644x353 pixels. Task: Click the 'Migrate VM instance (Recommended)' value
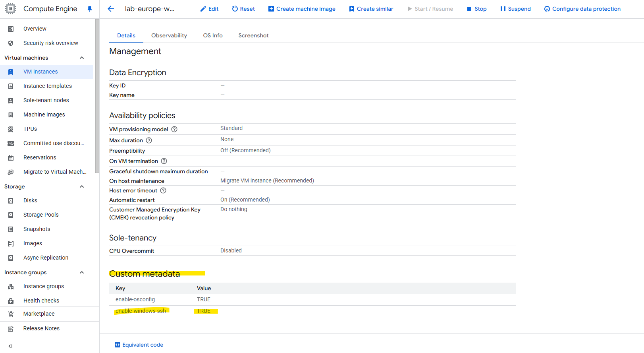(267, 180)
